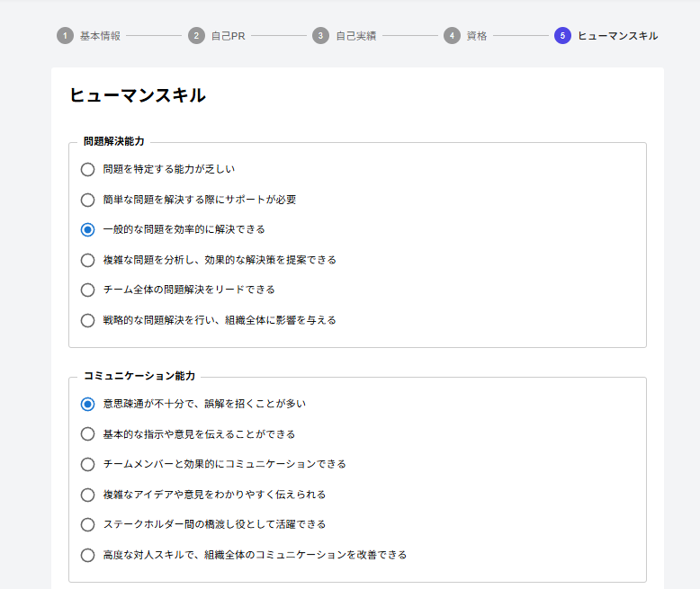Click step 5 circle icon for ヒューマンスキル
The width and height of the screenshot is (700, 589).
pyautogui.click(x=562, y=36)
